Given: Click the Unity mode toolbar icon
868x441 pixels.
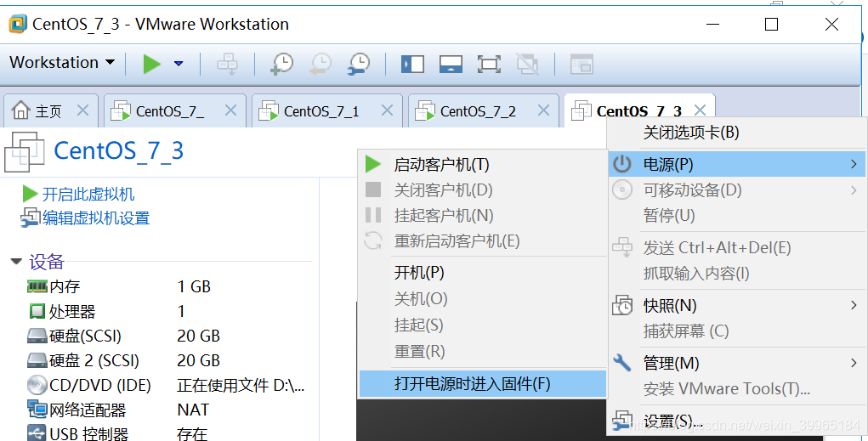Looking at the screenshot, I should tap(527, 65).
